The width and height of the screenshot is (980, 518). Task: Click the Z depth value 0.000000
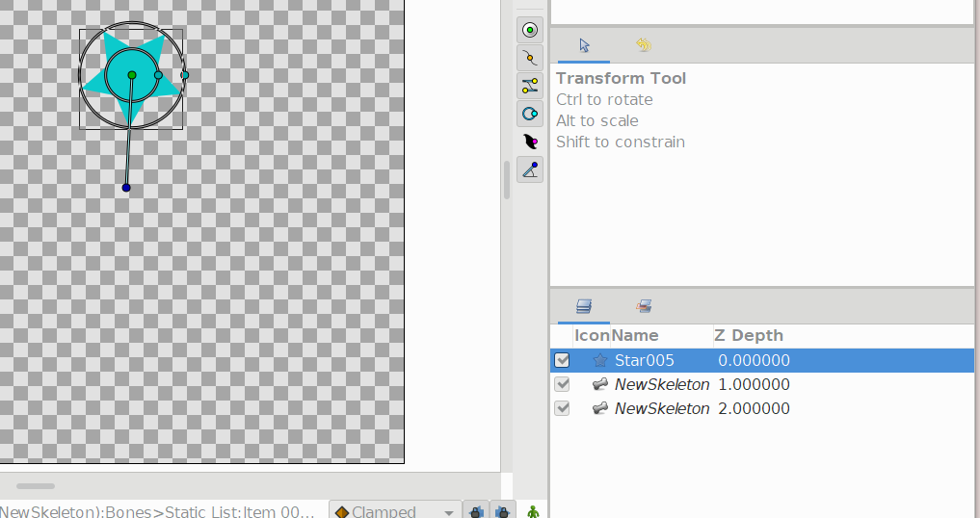(754, 360)
